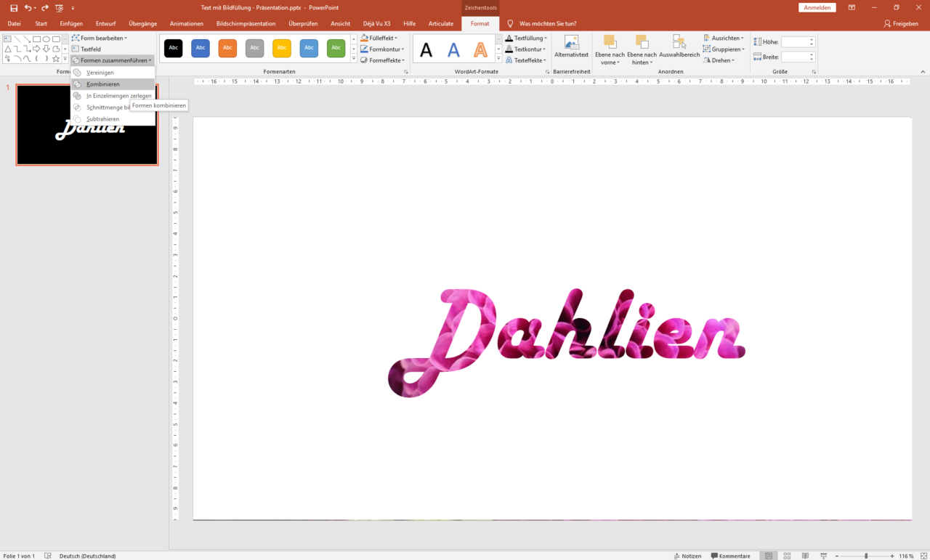
Task: Select the ellipse shape in the shape gallery
Action: click(46, 39)
